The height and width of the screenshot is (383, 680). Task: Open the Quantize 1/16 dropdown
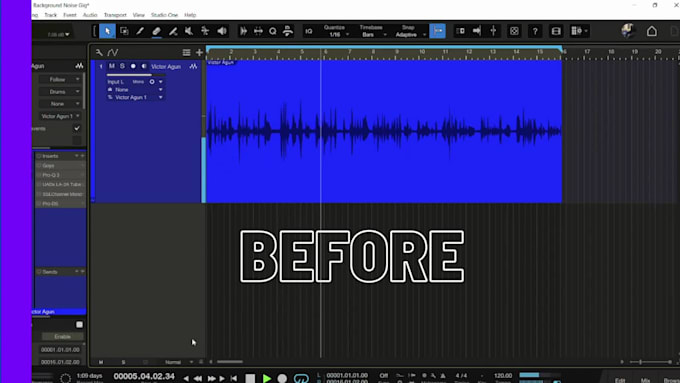point(337,31)
